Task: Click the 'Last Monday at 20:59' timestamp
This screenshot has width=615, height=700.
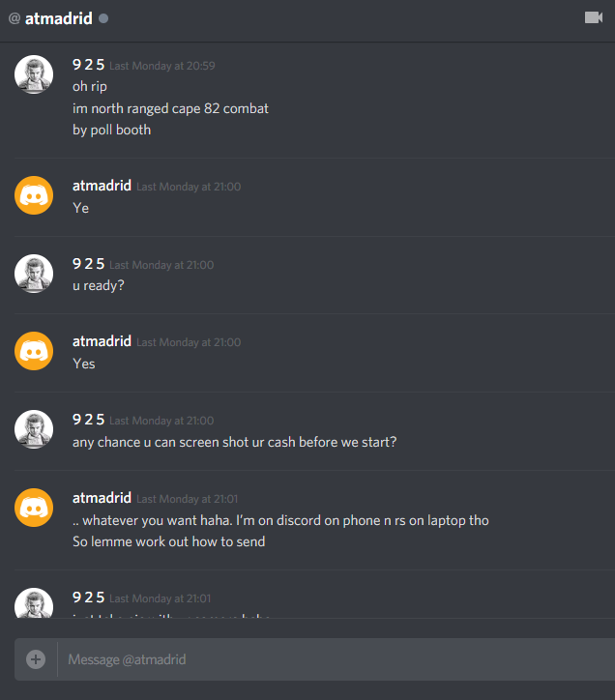Action: pos(162,66)
